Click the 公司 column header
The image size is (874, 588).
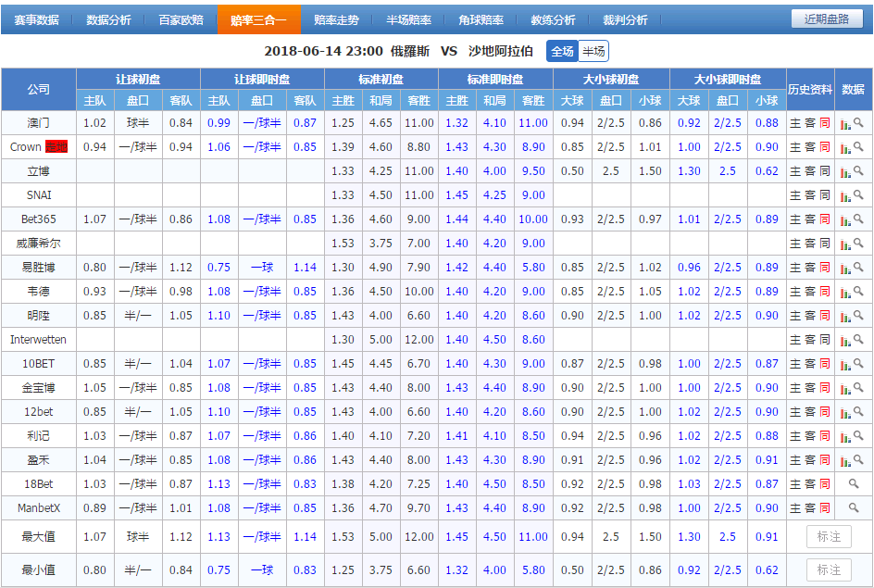click(x=39, y=89)
